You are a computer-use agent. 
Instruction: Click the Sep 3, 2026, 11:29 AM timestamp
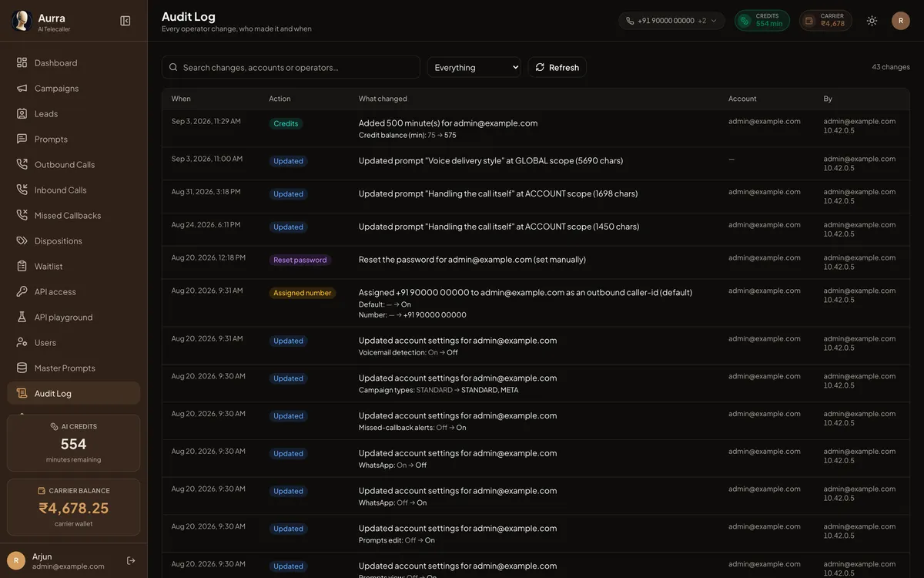[x=206, y=121]
